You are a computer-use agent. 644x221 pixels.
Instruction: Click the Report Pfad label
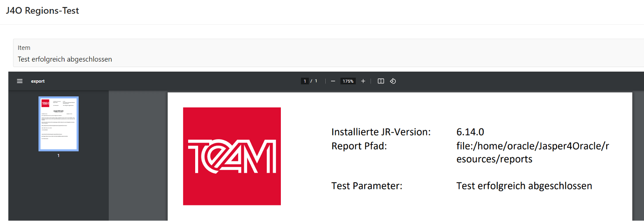pos(359,146)
